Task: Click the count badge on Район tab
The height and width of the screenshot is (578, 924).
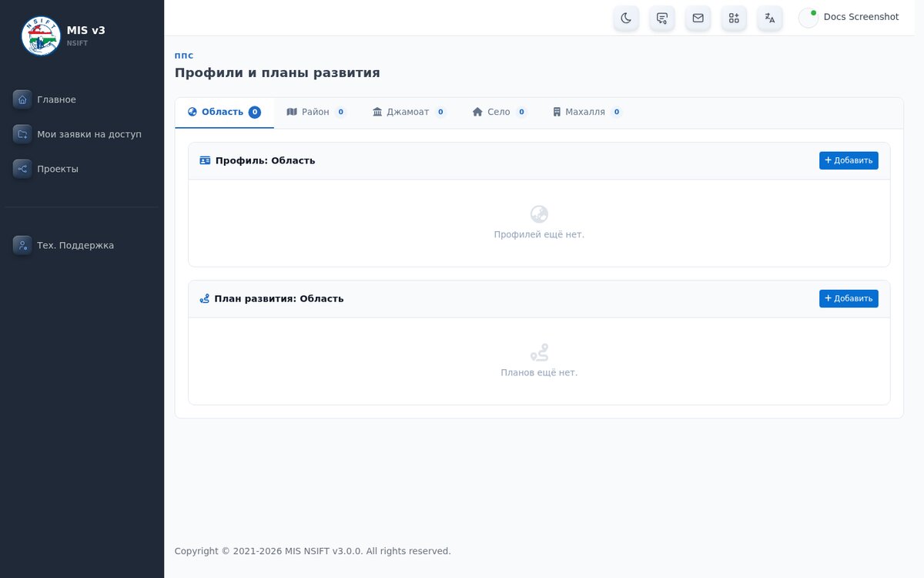Action: coord(341,112)
